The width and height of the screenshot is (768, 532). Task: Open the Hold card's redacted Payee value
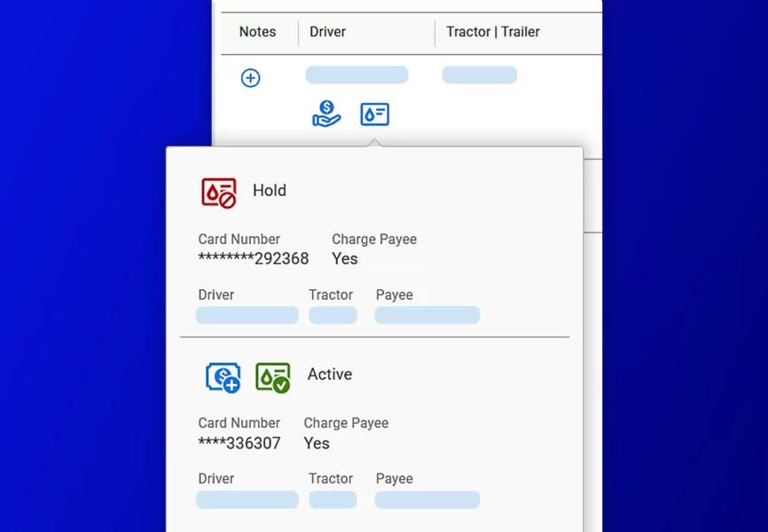[x=427, y=315]
